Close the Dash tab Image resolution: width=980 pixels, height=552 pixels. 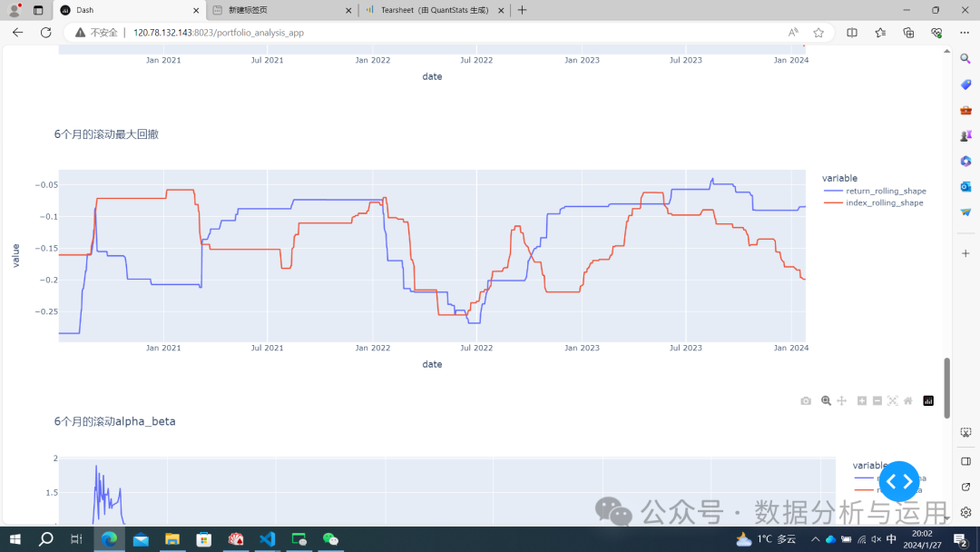(x=196, y=10)
